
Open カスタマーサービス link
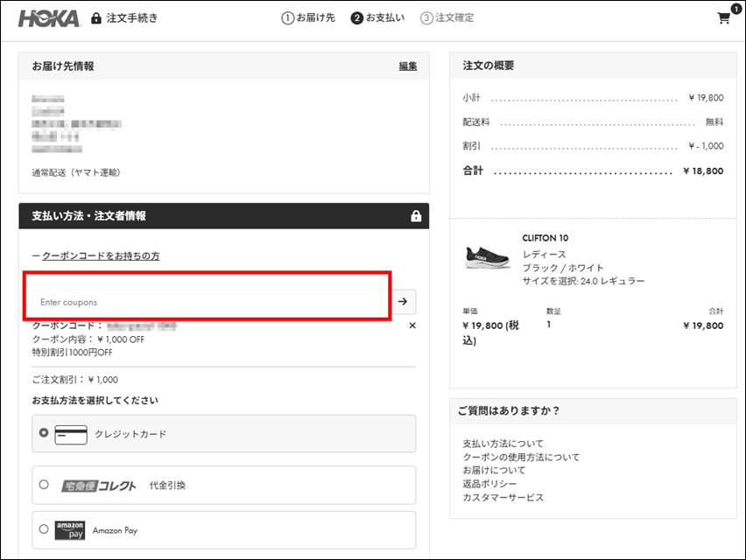click(503, 497)
